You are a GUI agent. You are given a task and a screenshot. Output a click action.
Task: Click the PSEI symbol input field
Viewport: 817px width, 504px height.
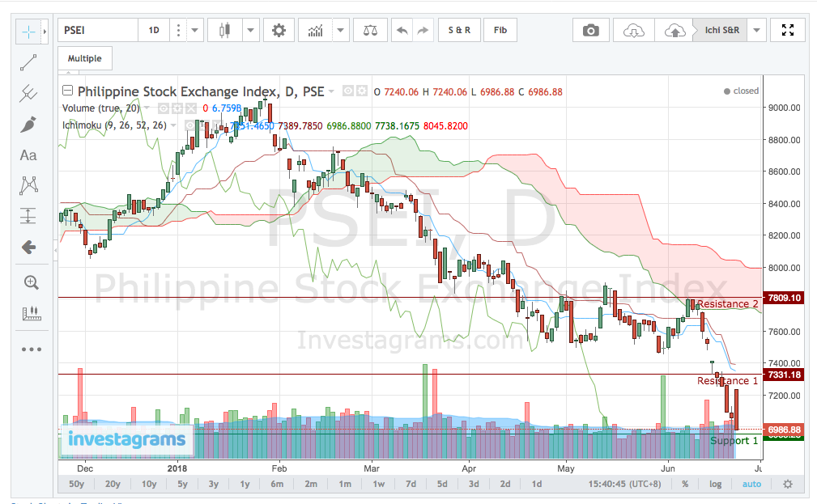coord(97,30)
